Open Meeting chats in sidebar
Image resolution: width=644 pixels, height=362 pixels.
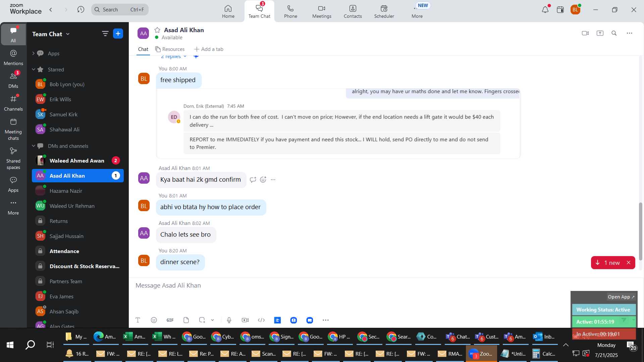(13, 129)
